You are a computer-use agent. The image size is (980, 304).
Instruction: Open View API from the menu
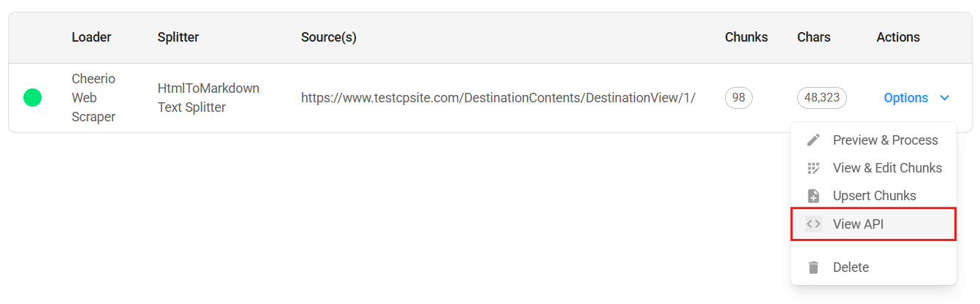click(858, 224)
